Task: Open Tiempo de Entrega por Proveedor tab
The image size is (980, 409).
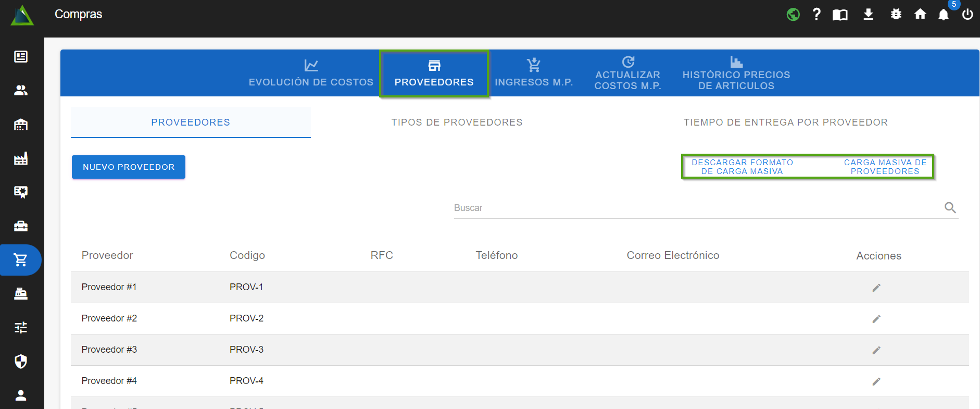Action: point(785,122)
